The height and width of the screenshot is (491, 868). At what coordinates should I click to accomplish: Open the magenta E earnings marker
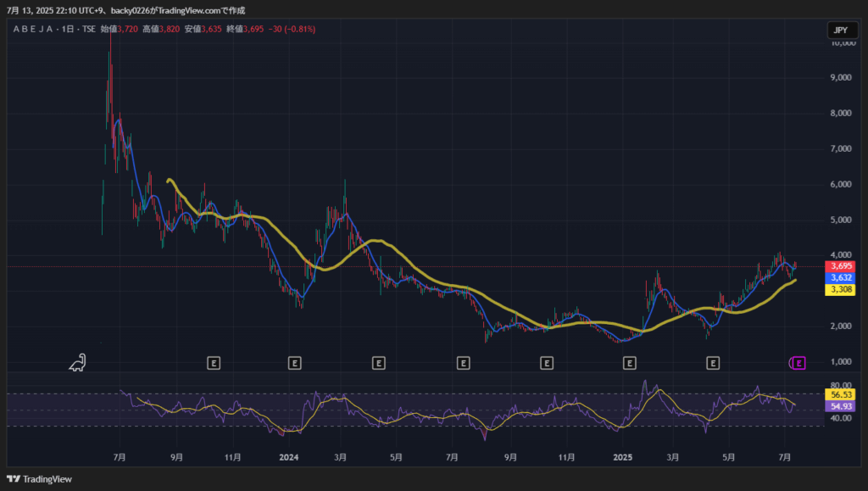pyautogui.click(x=798, y=363)
